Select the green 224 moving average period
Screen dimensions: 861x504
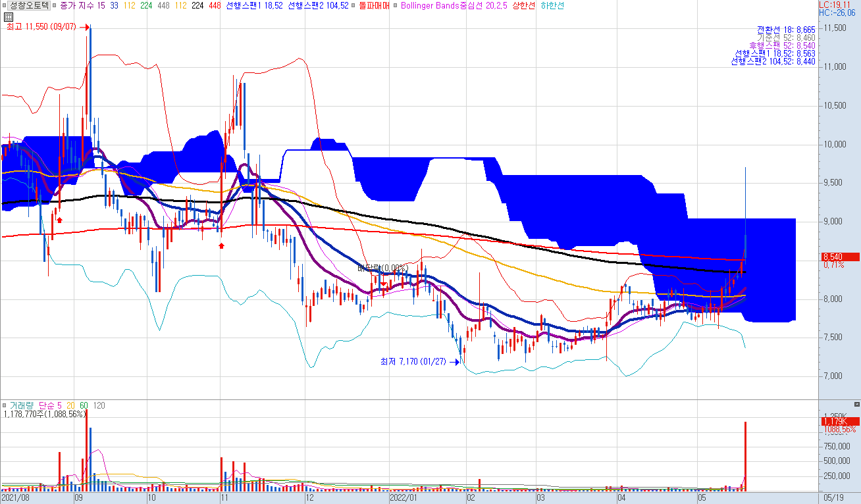point(146,5)
